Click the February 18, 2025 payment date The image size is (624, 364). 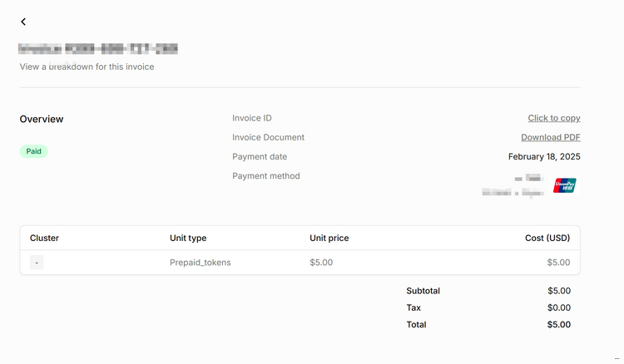coord(543,156)
